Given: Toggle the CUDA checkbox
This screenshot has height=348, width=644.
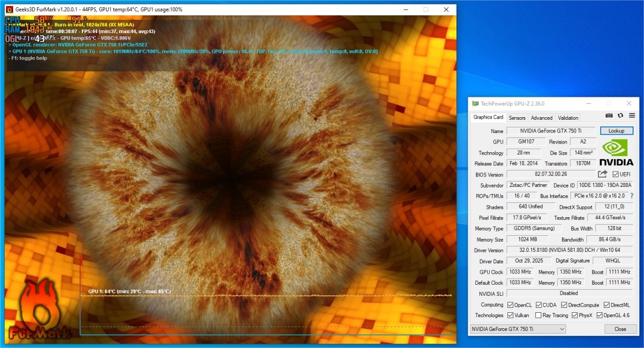Looking at the screenshot, I should pyautogui.click(x=539, y=305).
